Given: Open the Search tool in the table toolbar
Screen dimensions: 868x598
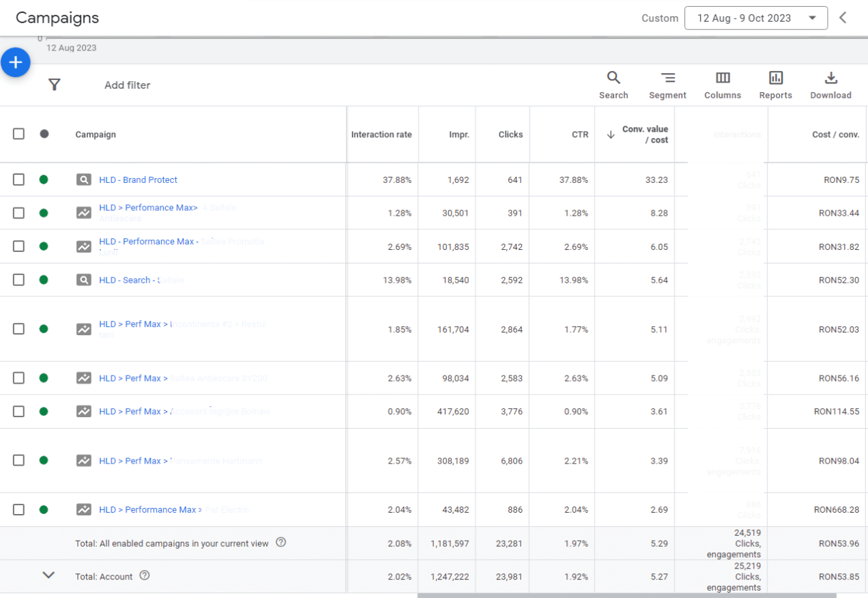Looking at the screenshot, I should tap(613, 85).
